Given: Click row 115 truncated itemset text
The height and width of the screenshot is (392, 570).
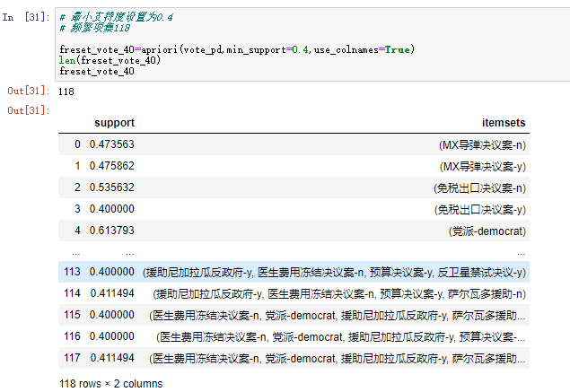Looking at the screenshot, I should click(x=337, y=315).
